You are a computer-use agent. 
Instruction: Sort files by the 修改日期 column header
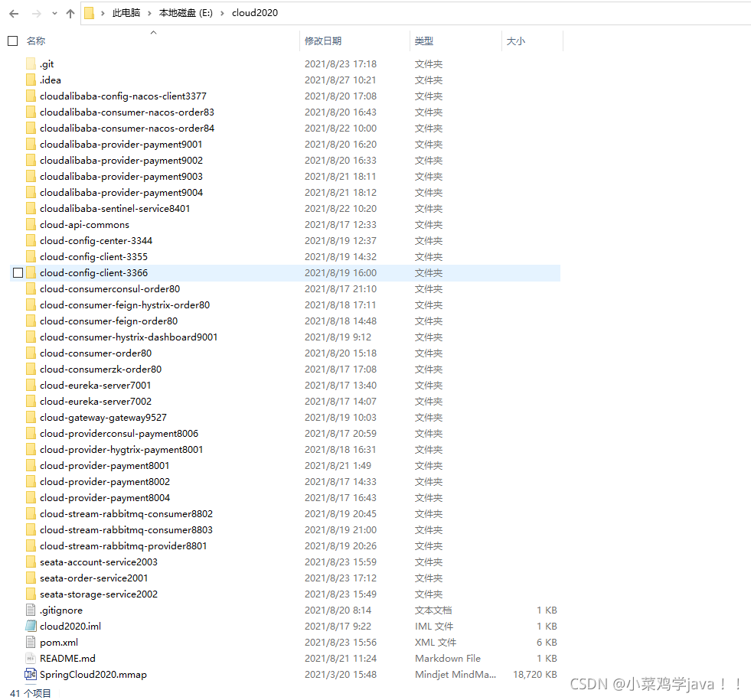point(325,41)
